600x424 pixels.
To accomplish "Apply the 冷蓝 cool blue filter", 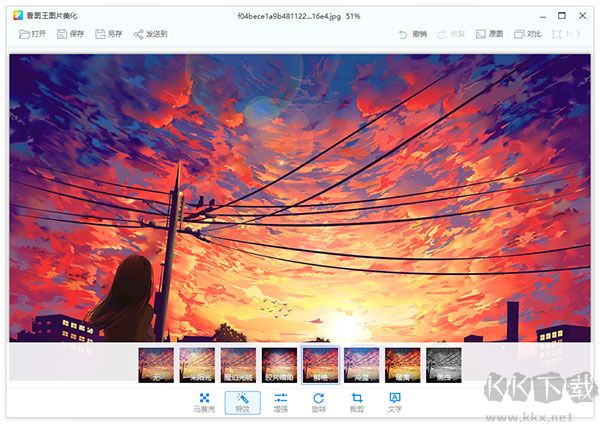I will tap(362, 365).
